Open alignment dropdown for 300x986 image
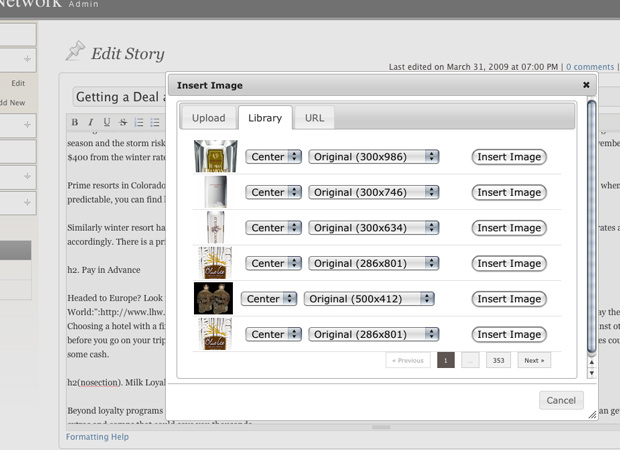The height and width of the screenshot is (450, 620). (273, 157)
